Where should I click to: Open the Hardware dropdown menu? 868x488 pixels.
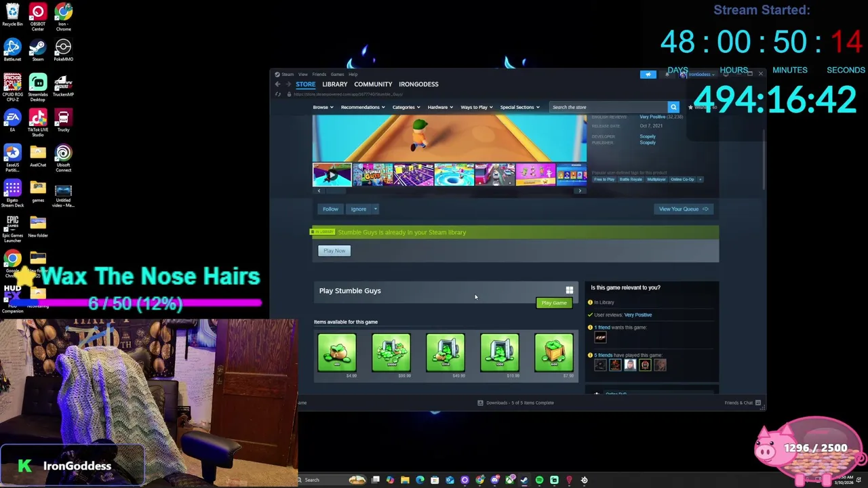[439, 107]
